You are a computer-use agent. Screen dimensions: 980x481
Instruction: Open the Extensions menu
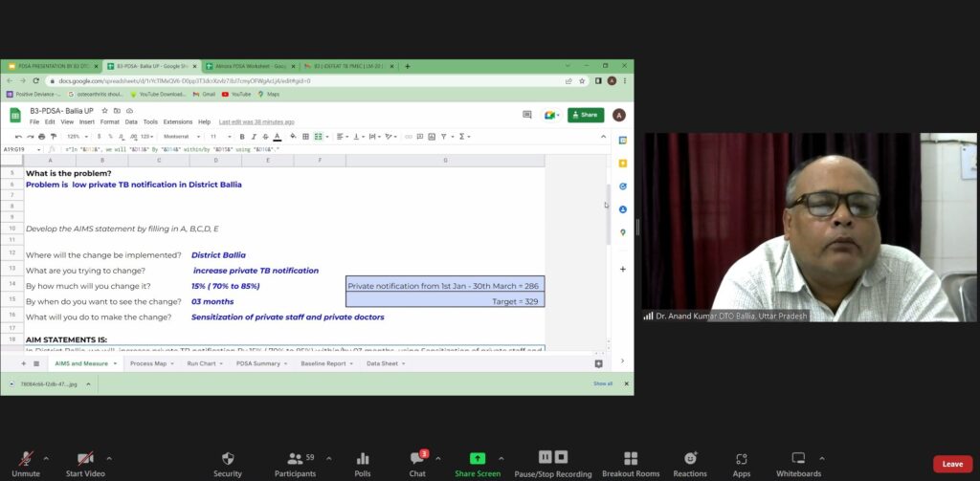(177, 122)
